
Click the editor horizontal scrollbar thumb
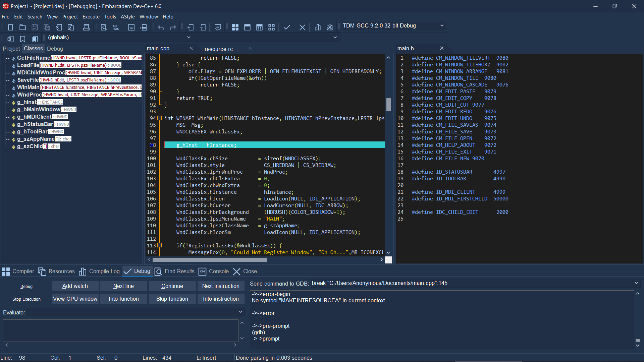pyautogui.click(x=210, y=260)
